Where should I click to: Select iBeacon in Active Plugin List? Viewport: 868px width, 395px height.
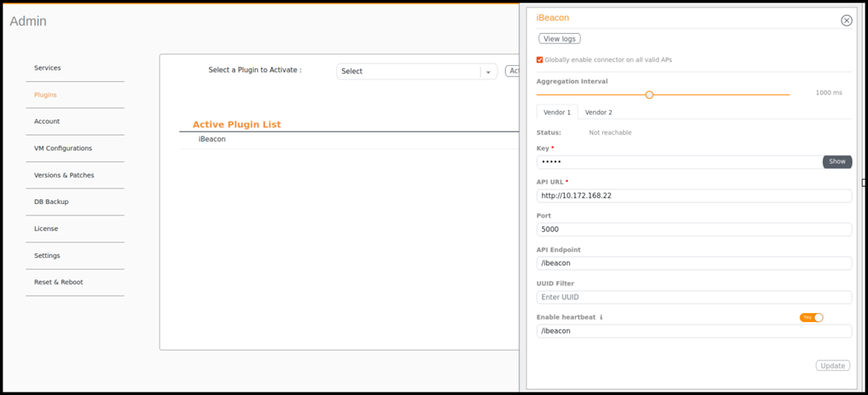[x=212, y=140]
